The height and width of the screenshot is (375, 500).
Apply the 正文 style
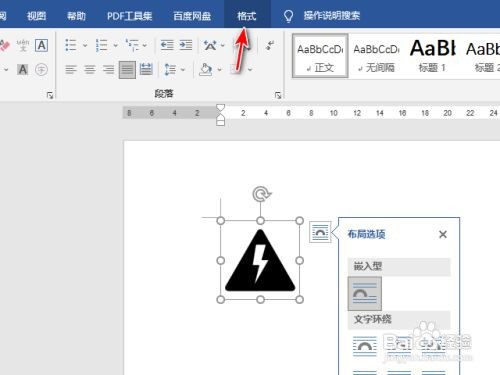point(320,56)
